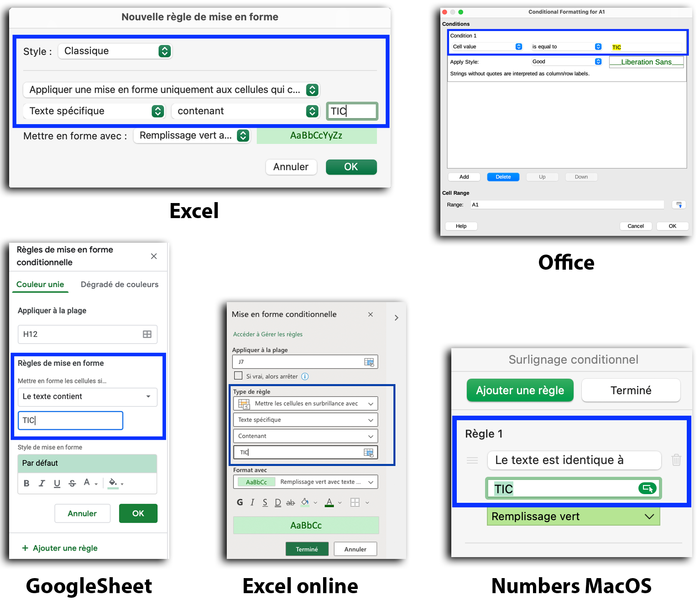Click green cell reference icon in Numbers TIC field
Image resolution: width=700 pixels, height=600 pixels.
point(647,489)
